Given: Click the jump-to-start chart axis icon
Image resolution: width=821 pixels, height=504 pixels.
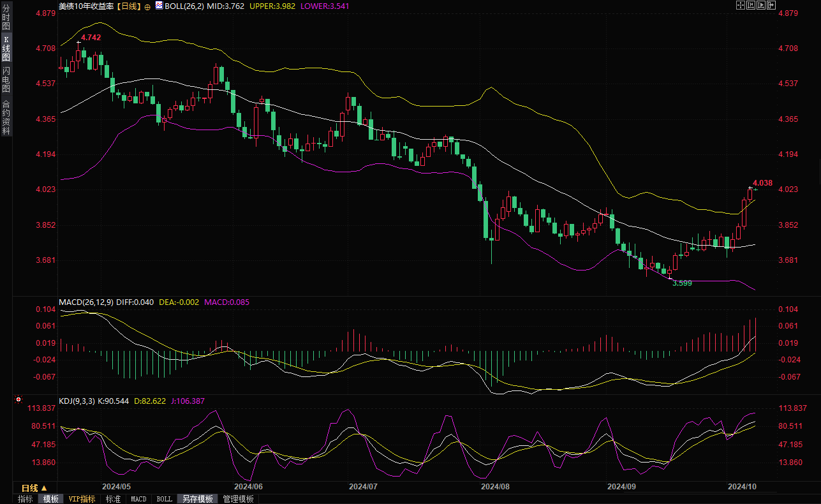Looking at the screenshot, I should point(751,5).
